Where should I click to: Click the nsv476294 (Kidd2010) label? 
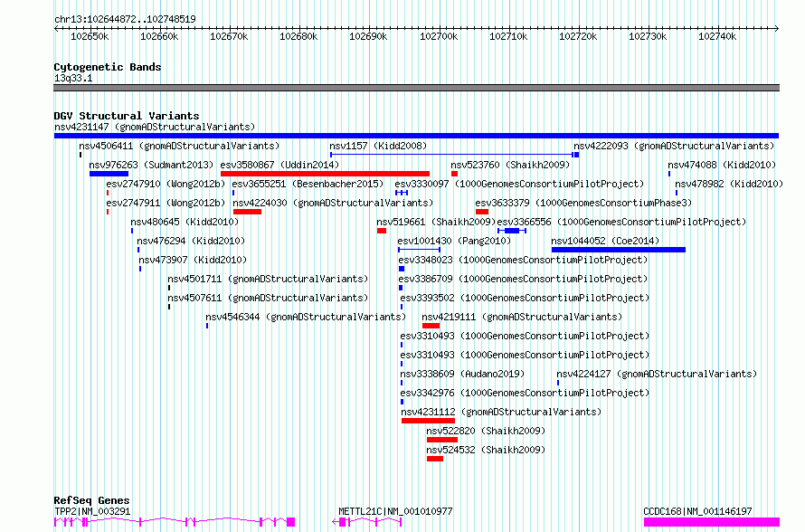click(191, 241)
